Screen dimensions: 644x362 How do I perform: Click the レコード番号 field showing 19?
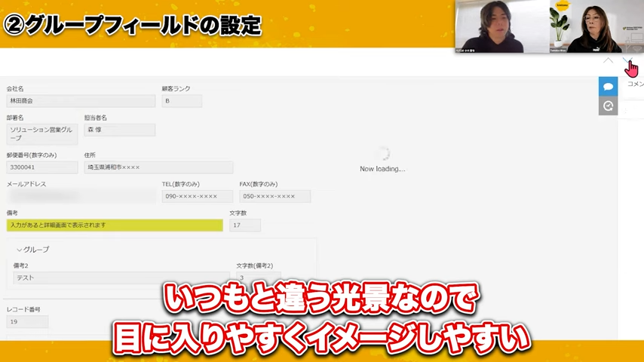click(27, 321)
